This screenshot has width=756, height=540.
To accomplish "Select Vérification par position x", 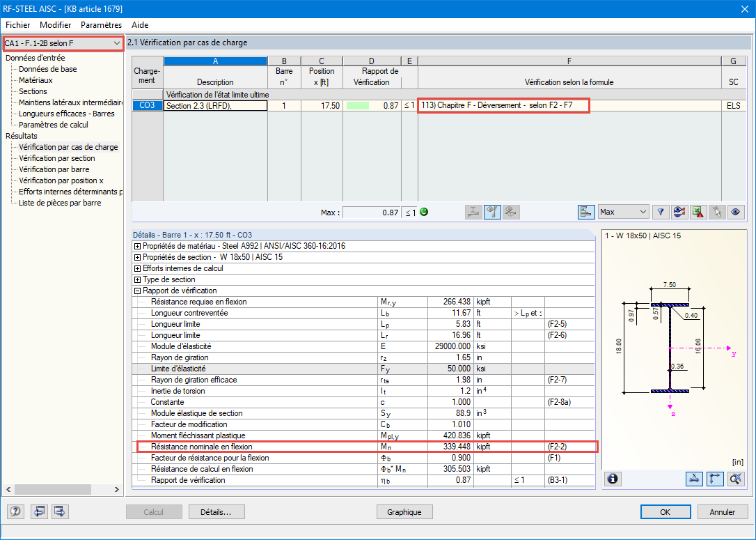I will pyautogui.click(x=61, y=180).
